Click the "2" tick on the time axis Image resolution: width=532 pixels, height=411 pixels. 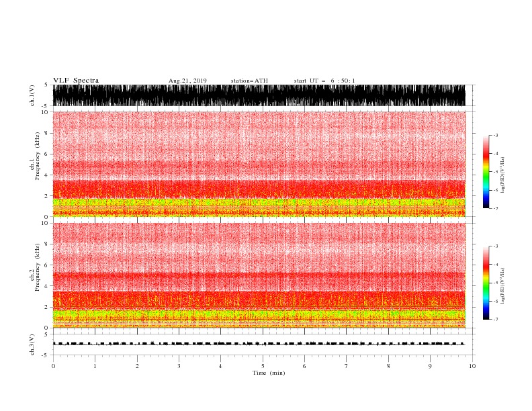point(137,366)
